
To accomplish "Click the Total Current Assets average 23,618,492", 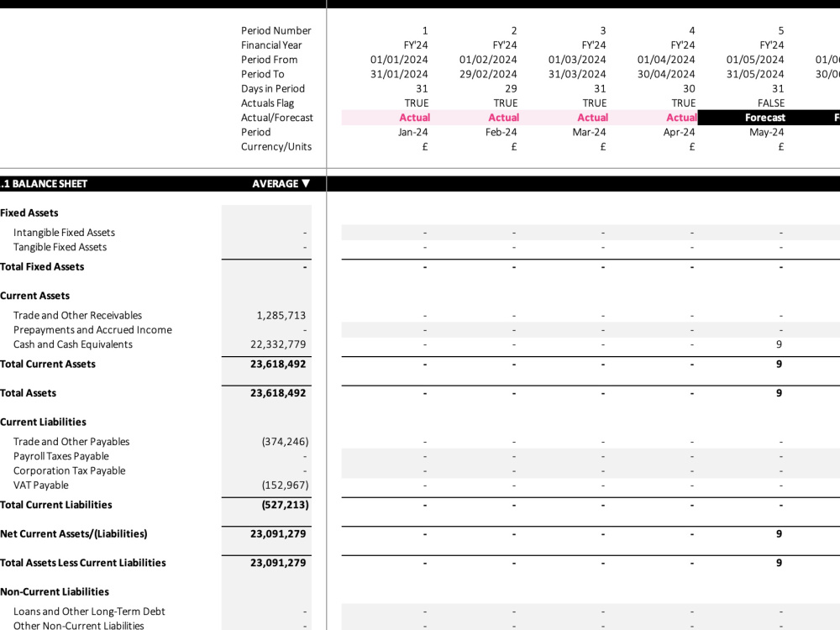I will [x=278, y=365].
